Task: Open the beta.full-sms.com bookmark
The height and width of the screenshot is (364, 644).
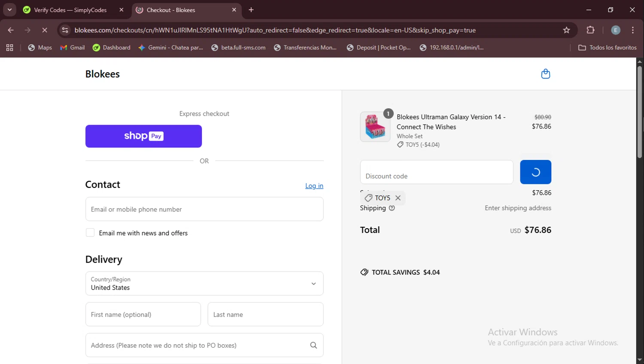Action: pyautogui.click(x=238, y=48)
